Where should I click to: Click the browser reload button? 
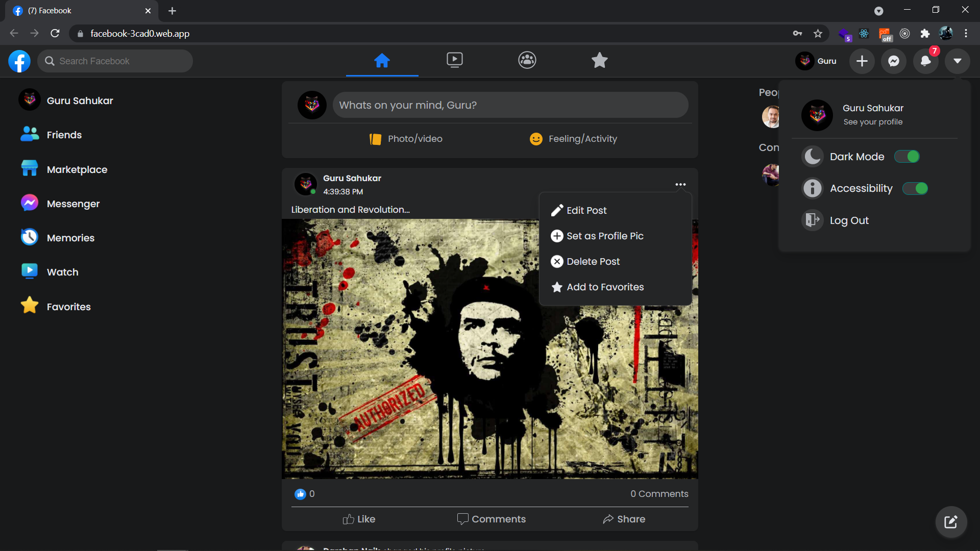click(55, 34)
